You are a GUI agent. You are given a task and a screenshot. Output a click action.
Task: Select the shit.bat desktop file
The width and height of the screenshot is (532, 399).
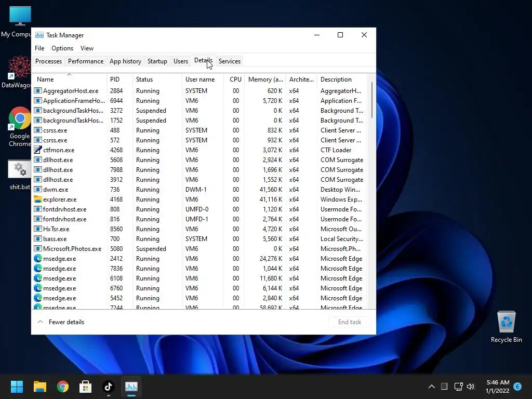(x=20, y=175)
